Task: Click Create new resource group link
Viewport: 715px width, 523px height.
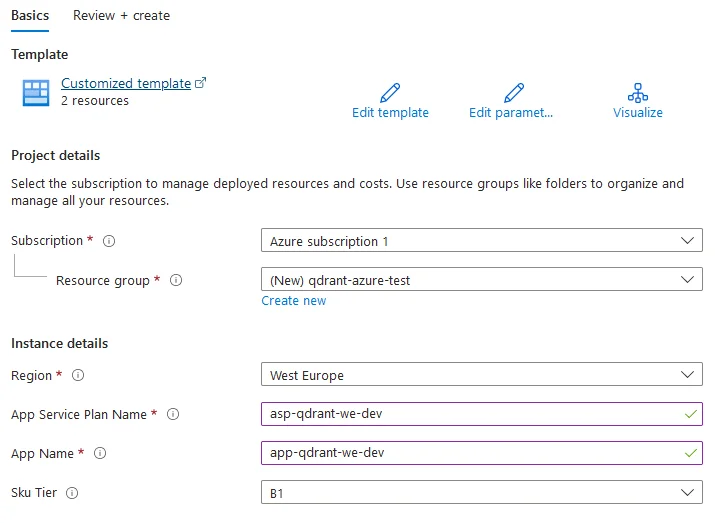Action: coord(294,301)
